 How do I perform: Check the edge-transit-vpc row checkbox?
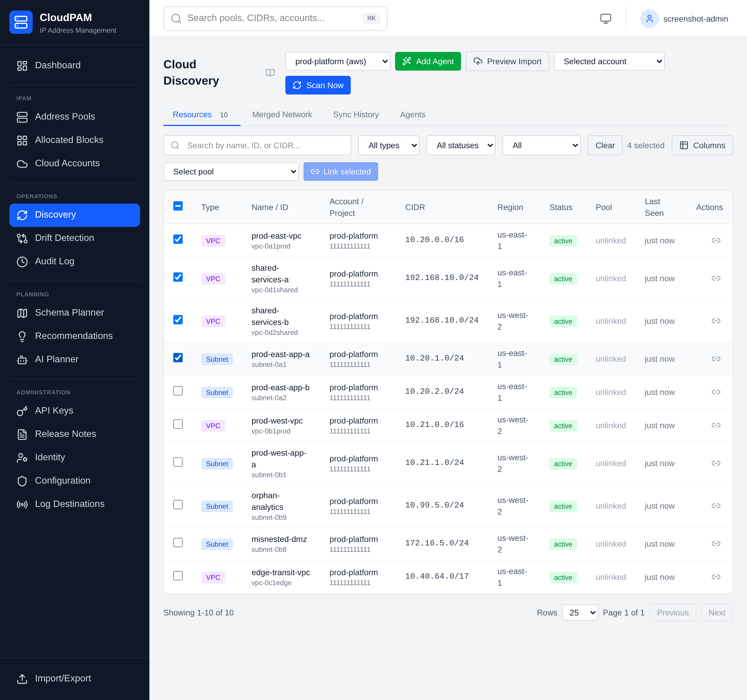tap(178, 576)
